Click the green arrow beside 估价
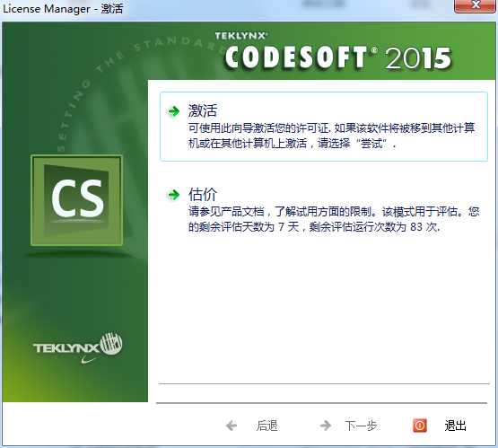The height and width of the screenshot is (448, 498). [174, 195]
